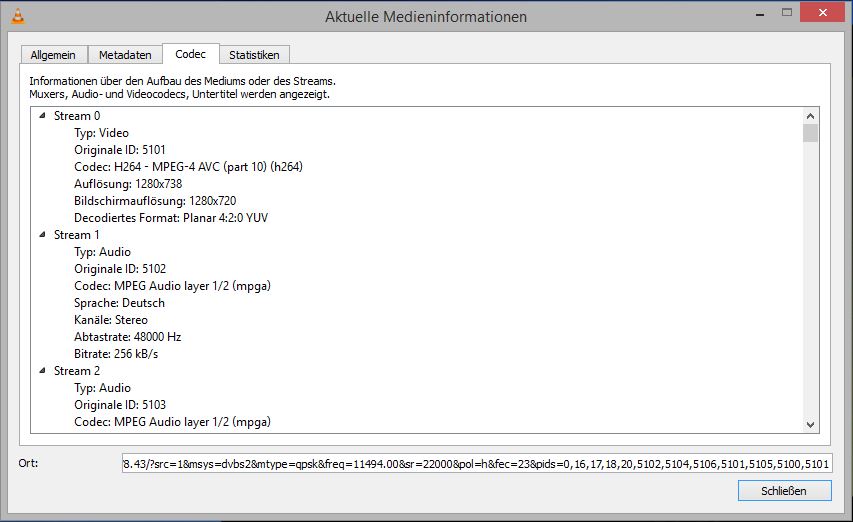Select the Auflösung 1280x738 row

pos(128,184)
